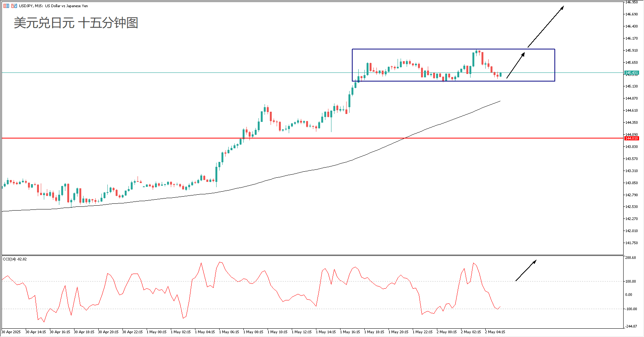The image size is (644, 337).
Task: Click the 30 Apr 2025 date label
Action: pyautogui.click(x=11, y=332)
